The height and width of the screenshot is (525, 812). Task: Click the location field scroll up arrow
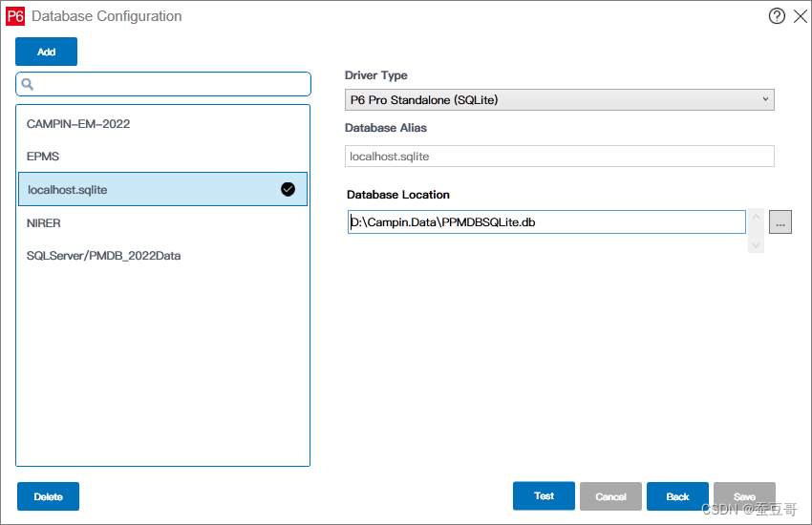click(x=756, y=218)
